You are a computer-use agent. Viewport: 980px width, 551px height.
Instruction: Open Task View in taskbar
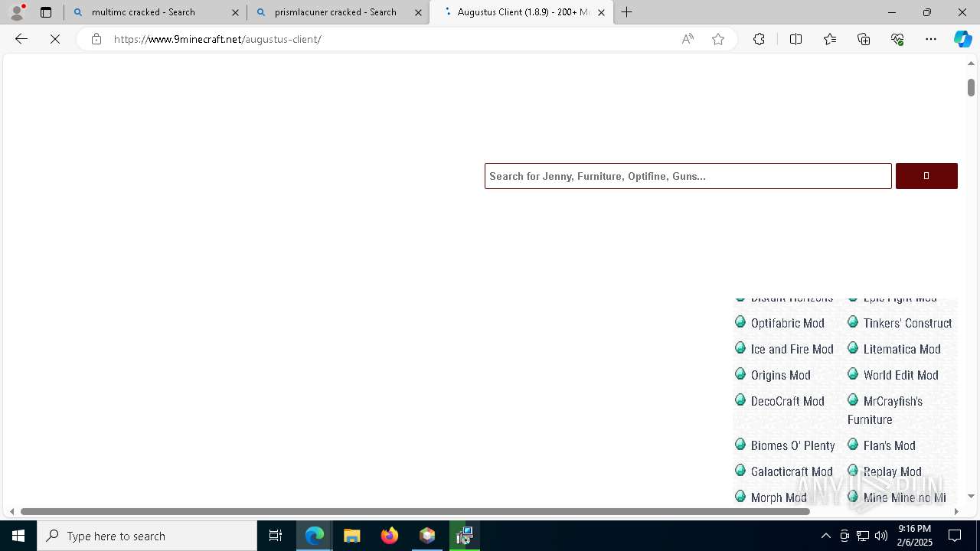click(276, 536)
